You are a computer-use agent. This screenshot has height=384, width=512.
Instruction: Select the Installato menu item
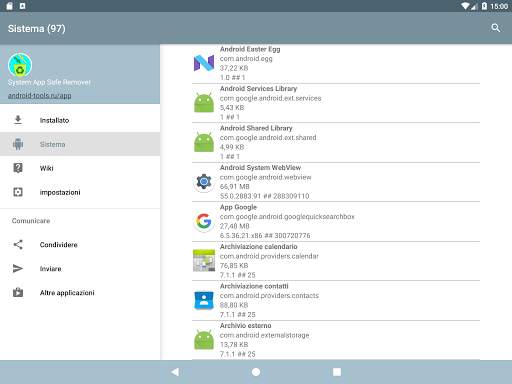(80, 120)
